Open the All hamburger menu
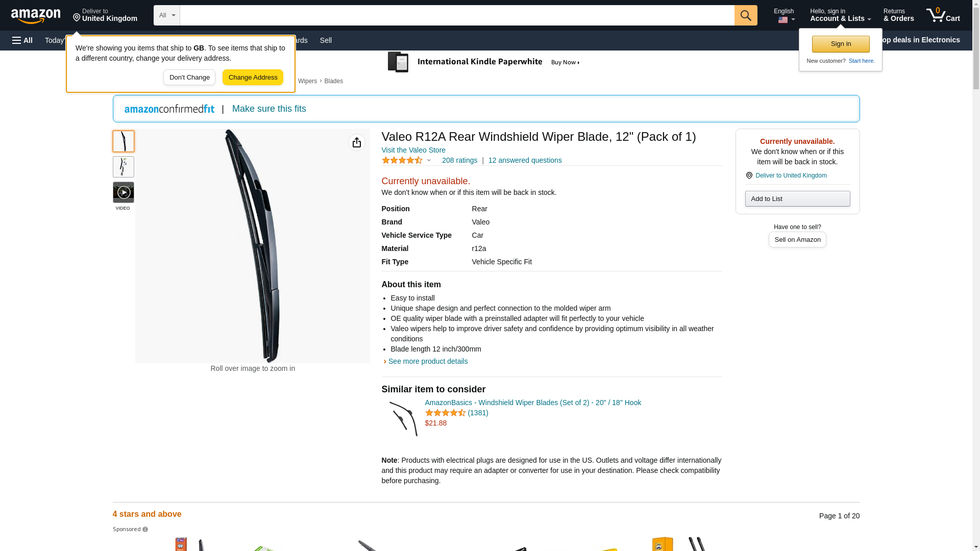 pos(22,40)
